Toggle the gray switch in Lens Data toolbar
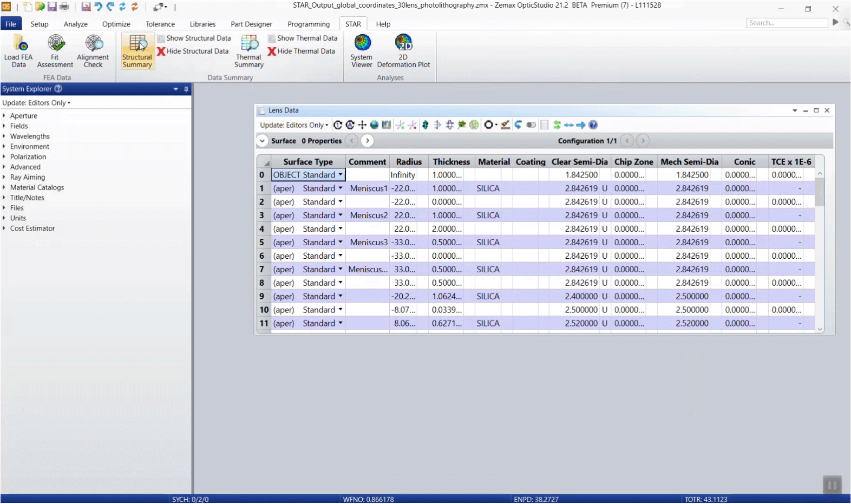 coord(531,125)
